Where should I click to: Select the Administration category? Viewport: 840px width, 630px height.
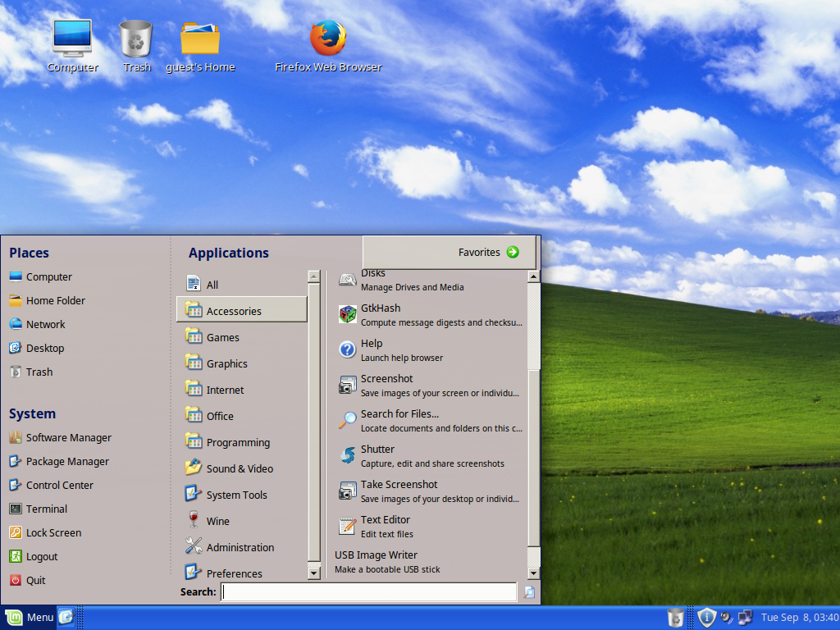tap(240, 547)
